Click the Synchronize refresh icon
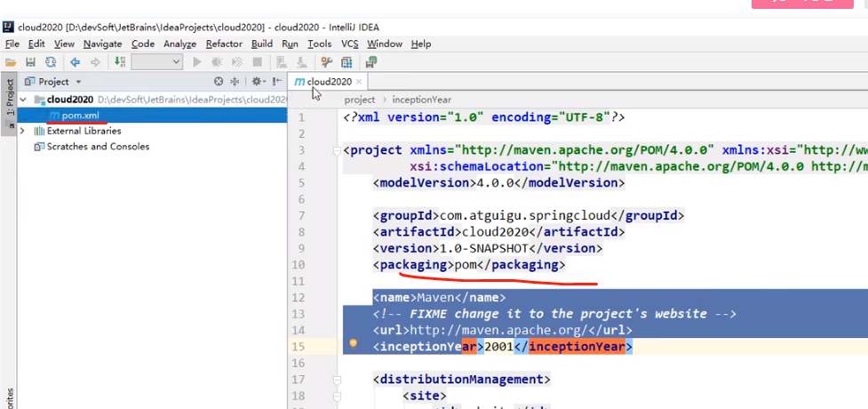This screenshot has height=409, width=868. (x=51, y=62)
